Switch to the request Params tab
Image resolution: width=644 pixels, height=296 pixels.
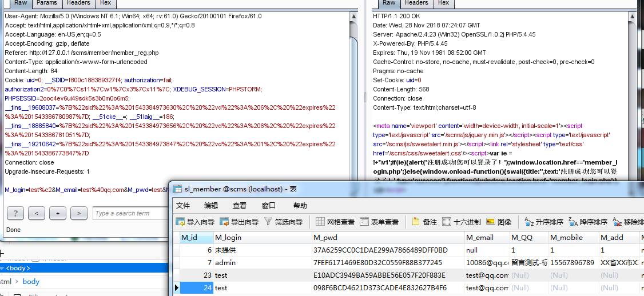[x=47, y=3]
